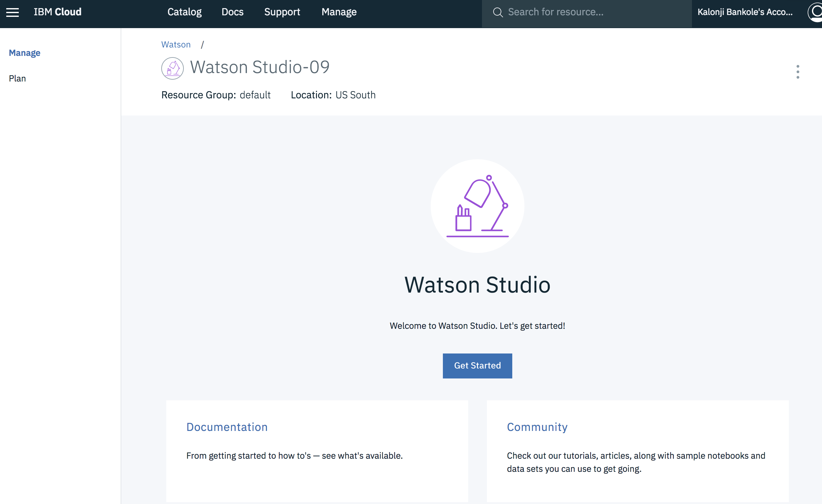The width and height of the screenshot is (822, 504).
Task: Click the search magnifier icon
Action: pyautogui.click(x=498, y=12)
